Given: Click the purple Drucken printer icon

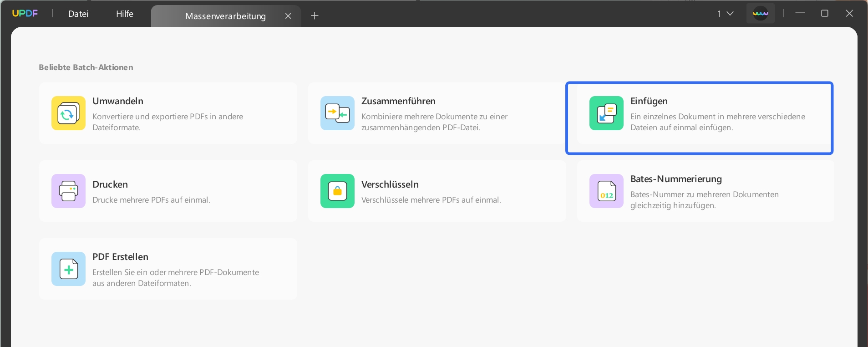Looking at the screenshot, I should tap(68, 191).
